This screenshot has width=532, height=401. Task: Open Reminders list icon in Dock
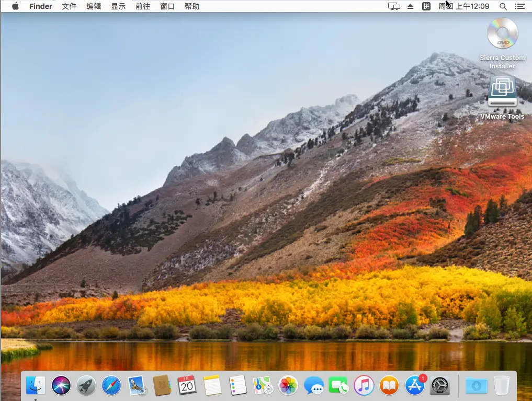(237, 385)
